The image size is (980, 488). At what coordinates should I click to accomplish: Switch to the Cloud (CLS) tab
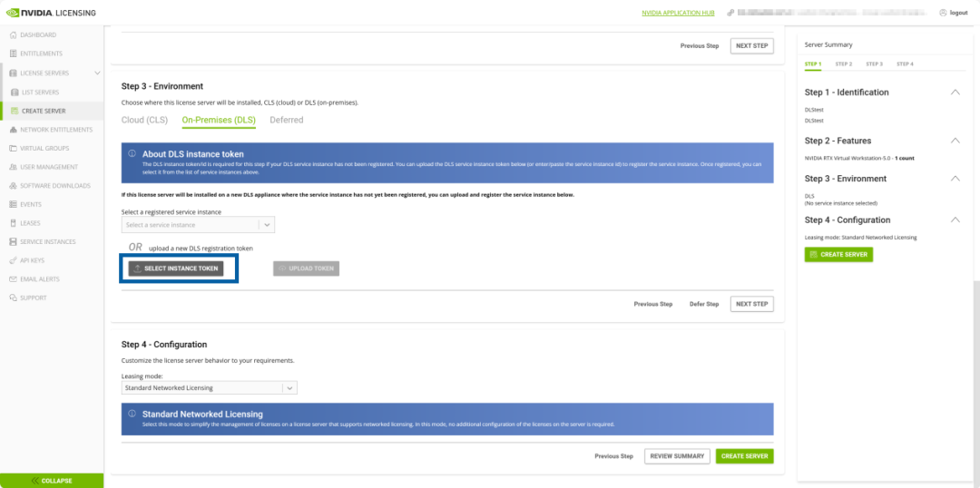click(x=144, y=120)
